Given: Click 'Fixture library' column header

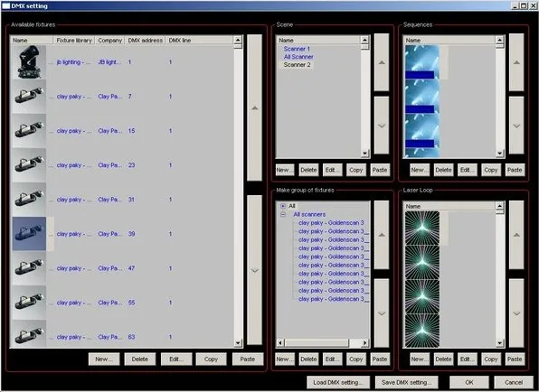Looking at the screenshot, I should 74,40.
